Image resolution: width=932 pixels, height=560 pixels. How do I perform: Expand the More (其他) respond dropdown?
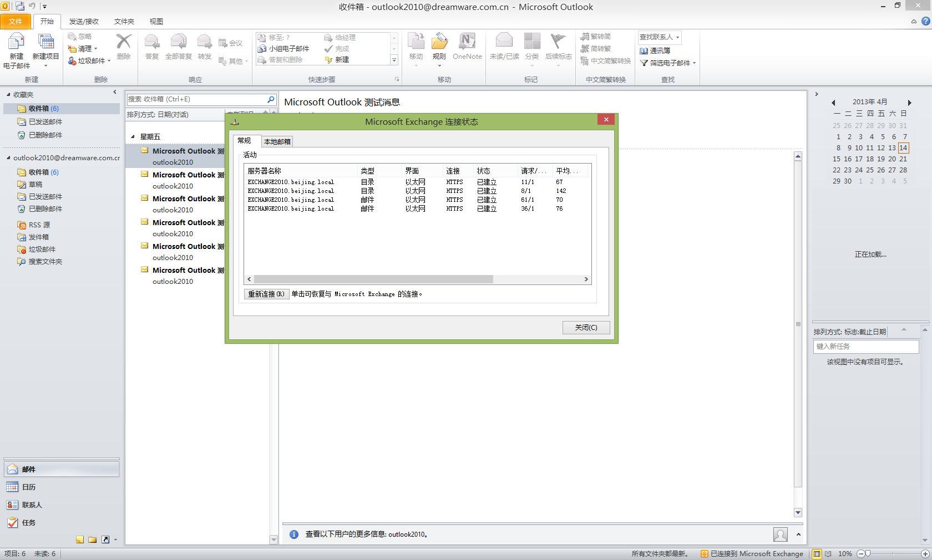point(246,62)
